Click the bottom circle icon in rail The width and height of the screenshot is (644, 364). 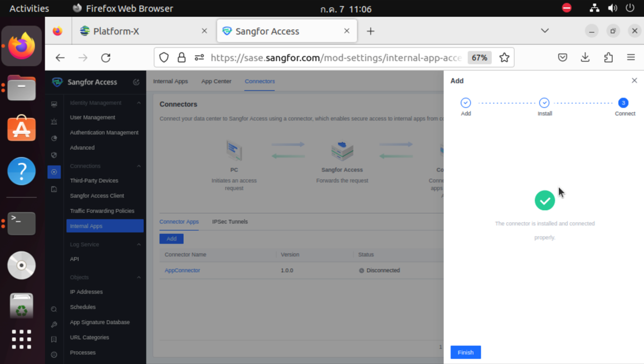point(54,355)
